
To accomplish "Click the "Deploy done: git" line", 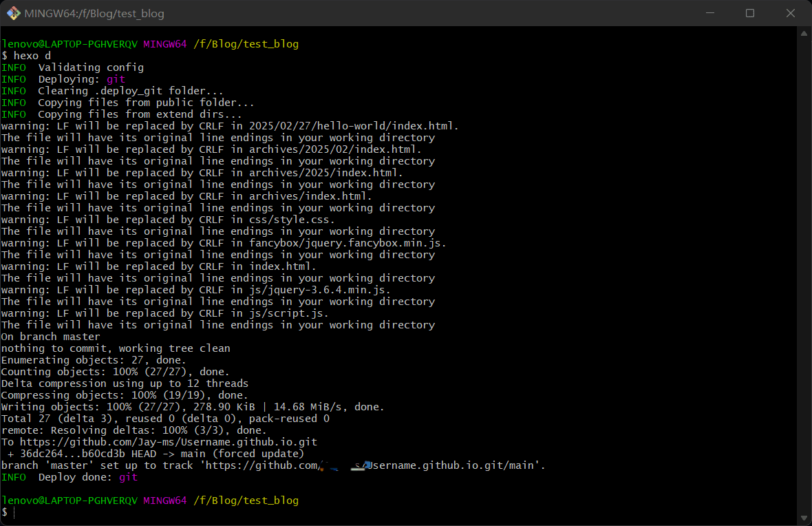I will point(87,477).
